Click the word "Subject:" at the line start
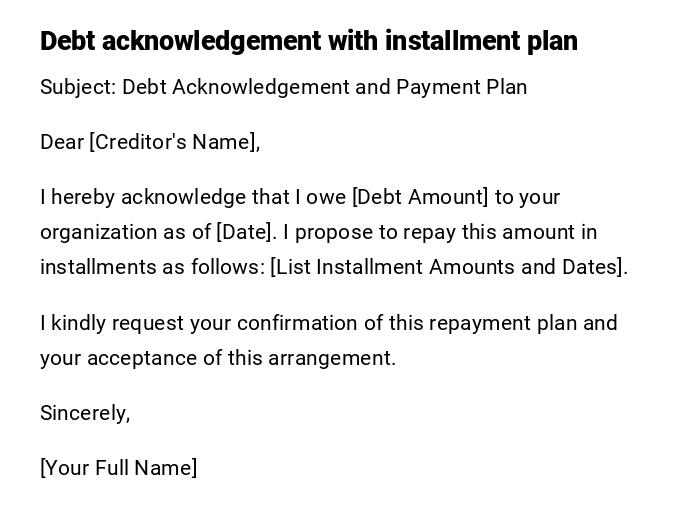 [78, 87]
